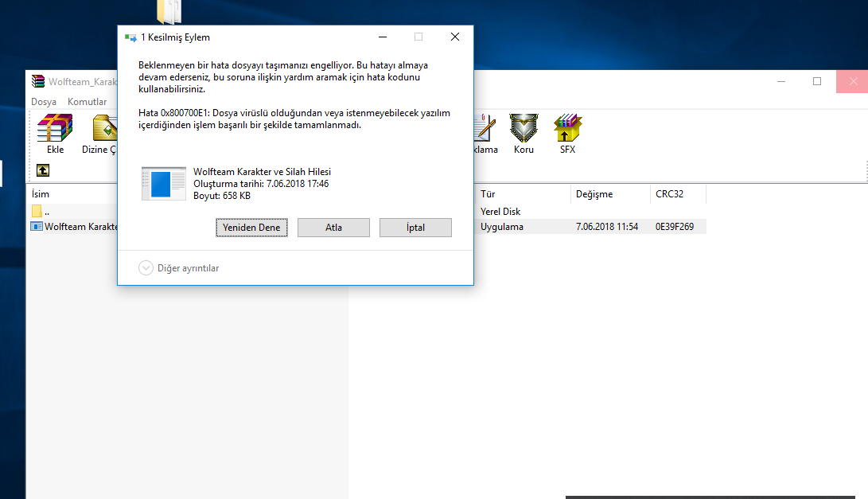Click the WinRAR title bar books icon
This screenshot has width=868, height=499.
(x=37, y=81)
